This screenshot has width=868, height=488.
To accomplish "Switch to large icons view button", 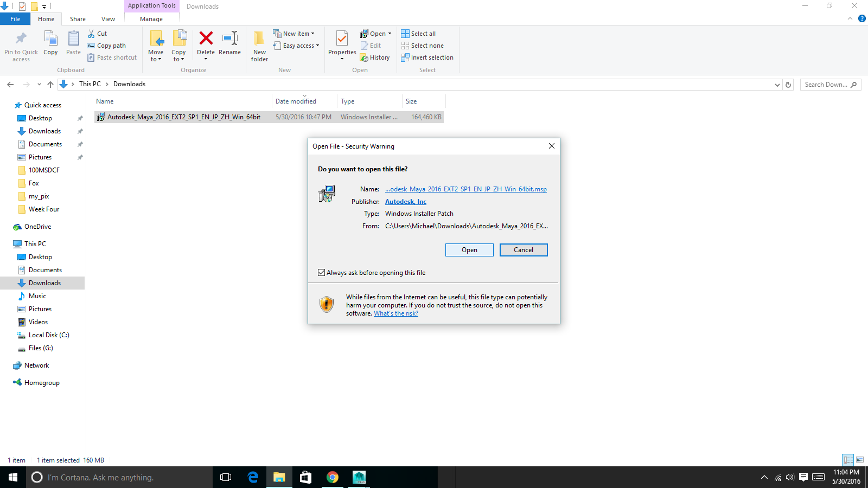I will point(860,460).
